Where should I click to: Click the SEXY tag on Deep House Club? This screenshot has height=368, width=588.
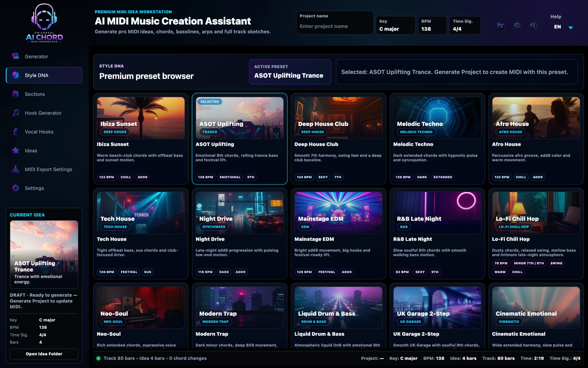tap(323, 177)
